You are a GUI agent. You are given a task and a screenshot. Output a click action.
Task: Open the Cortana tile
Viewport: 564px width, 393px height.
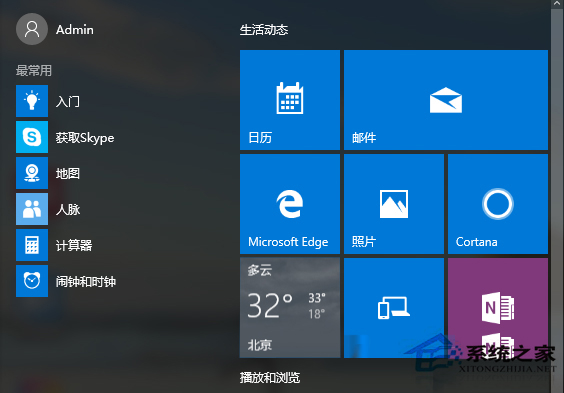coord(498,204)
